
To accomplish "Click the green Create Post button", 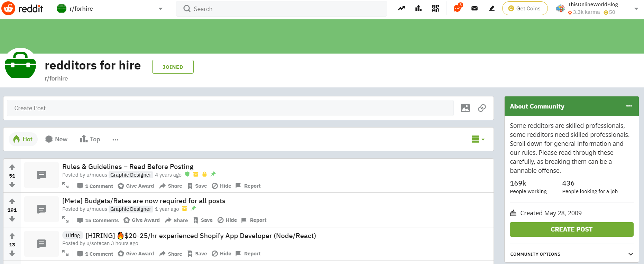I will click(x=571, y=229).
